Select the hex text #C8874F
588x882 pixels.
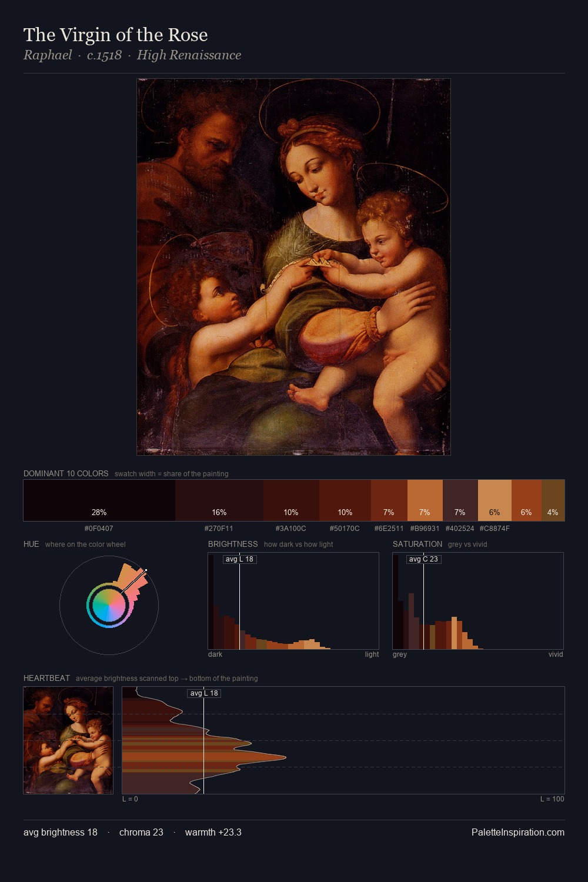495,529
